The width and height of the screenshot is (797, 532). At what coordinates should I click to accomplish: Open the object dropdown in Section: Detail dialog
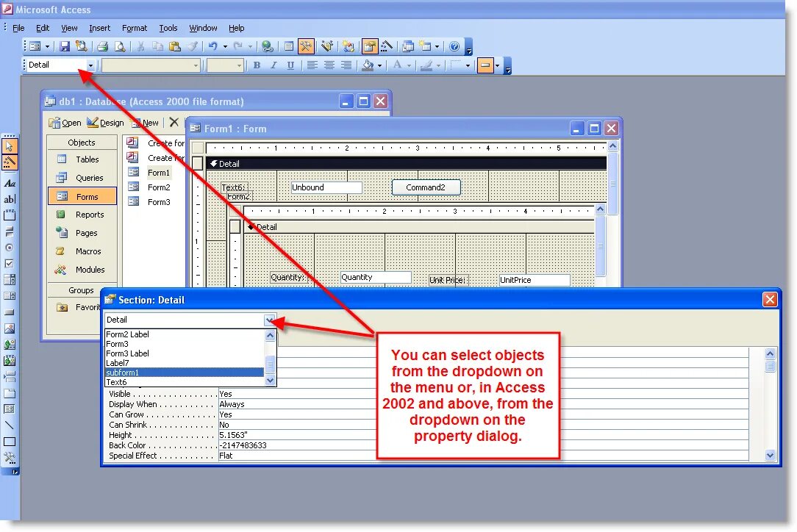pyautogui.click(x=269, y=320)
